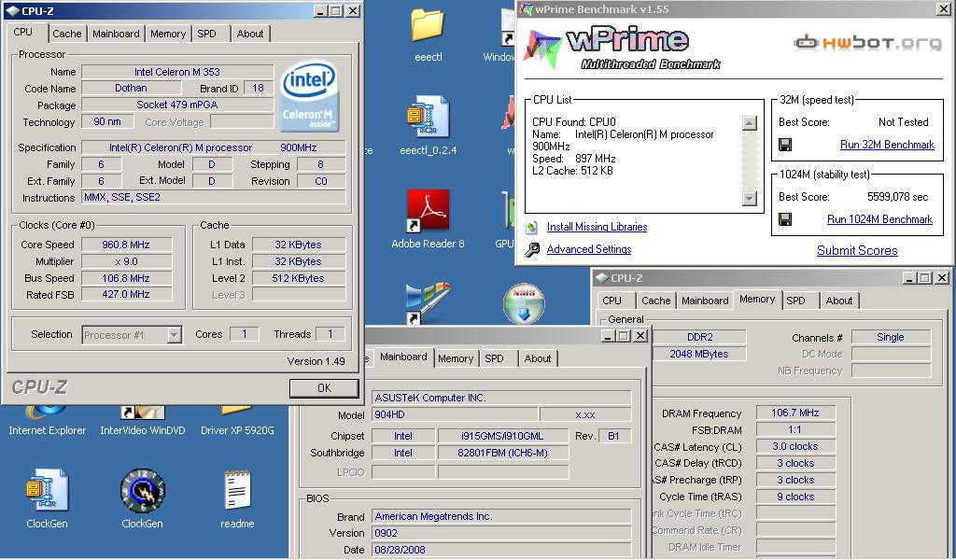Click the Rated FSB 427.0 MHz value

tap(126, 294)
